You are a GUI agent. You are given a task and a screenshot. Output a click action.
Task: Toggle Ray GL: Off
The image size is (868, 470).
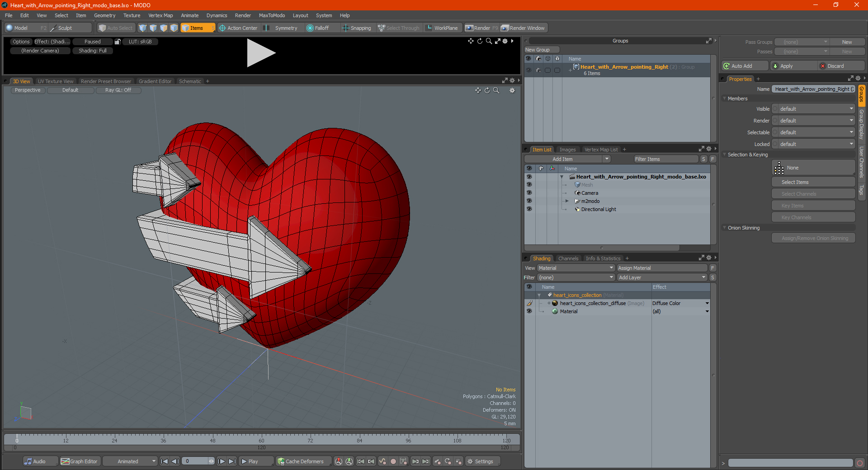[118, 90]
